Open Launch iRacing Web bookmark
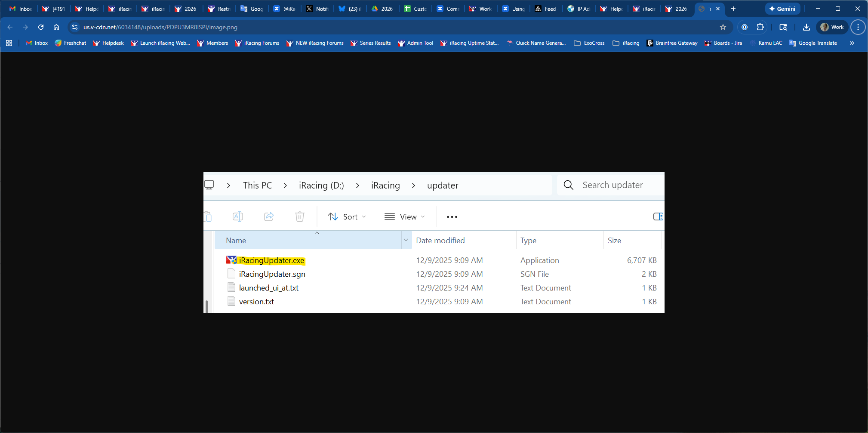This screenshot has width=868, height=433. point(160,43)
